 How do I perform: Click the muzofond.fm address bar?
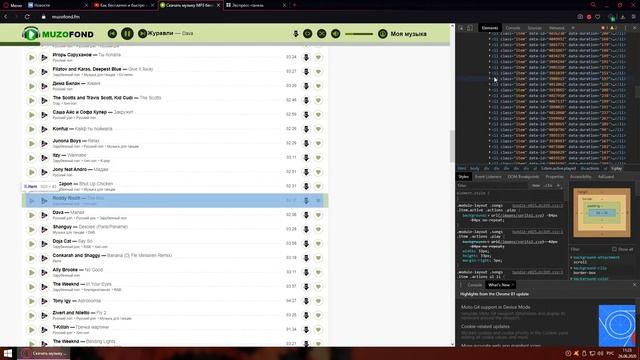tap(66, 17)
